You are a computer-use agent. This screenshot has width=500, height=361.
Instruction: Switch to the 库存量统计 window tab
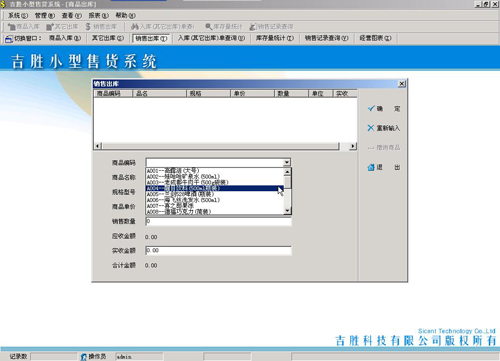pyautogui.click(x=275, y=38)
